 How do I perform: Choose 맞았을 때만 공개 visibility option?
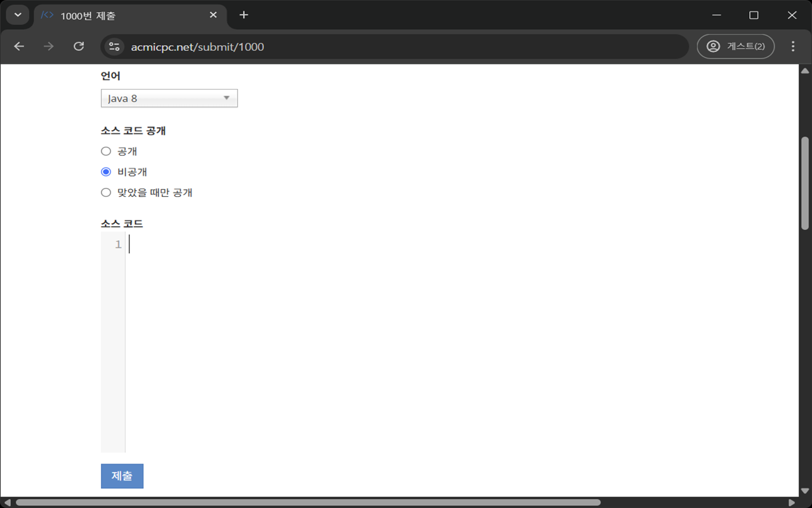click(x=105, y=192)
